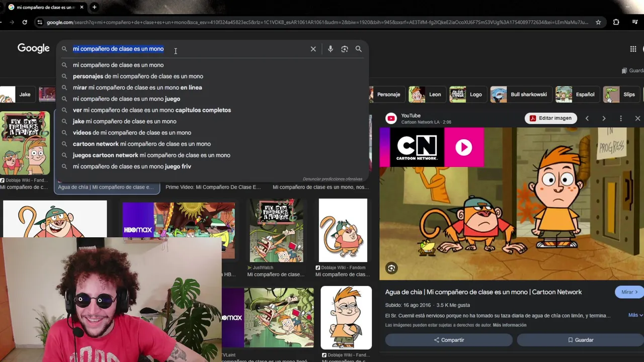644x362 pixels.
Task: Search inside image with lens icon
Action: pos(391,268)
